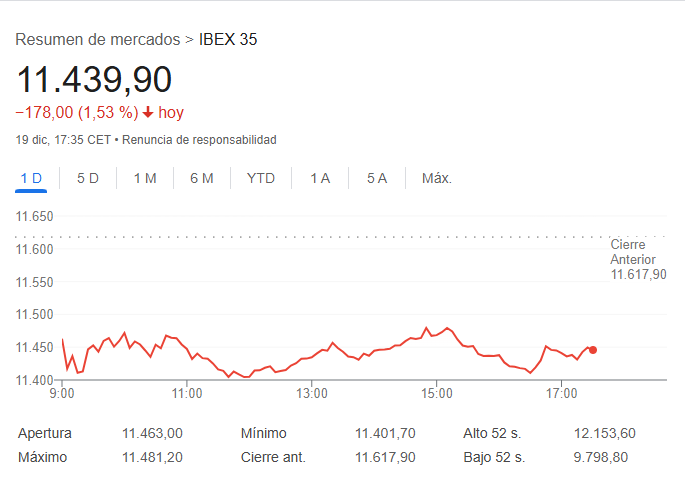
Task: View the 5 A time range
Action: pos(377,178)
